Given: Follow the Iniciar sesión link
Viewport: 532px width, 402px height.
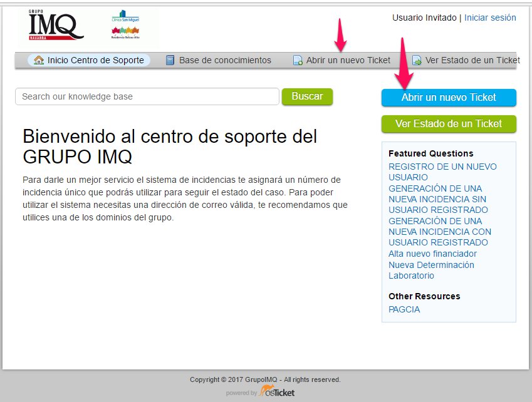Looking at the screenshot, I should pyautogui.click(x=490, y=18).
